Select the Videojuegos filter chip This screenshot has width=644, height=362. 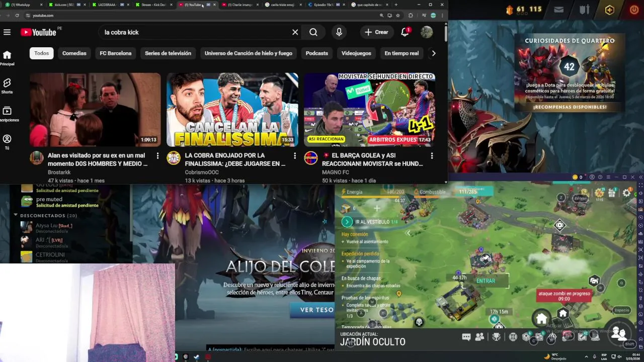point(356,53)
